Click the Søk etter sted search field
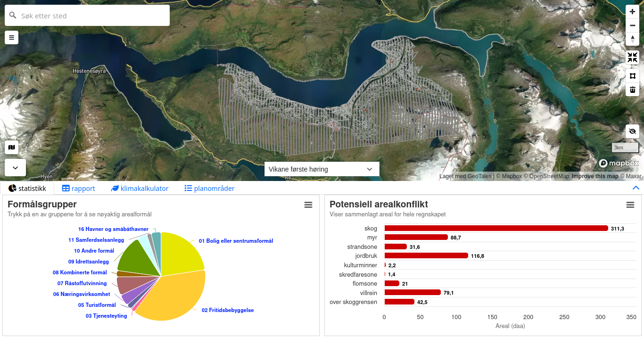The height and width of the screenshot is (362, 644). tap(92, 16)
